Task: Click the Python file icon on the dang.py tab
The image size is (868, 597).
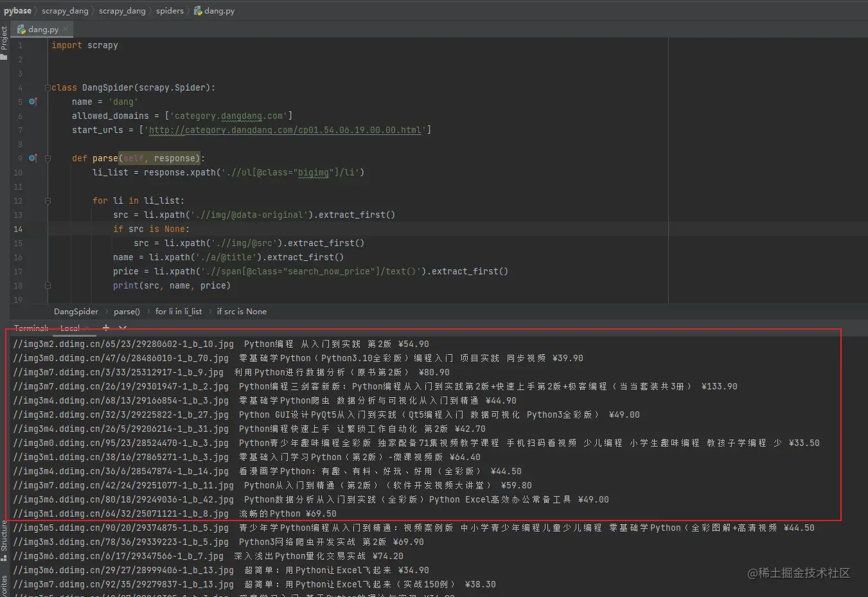Action: click(x=21, y=30)
